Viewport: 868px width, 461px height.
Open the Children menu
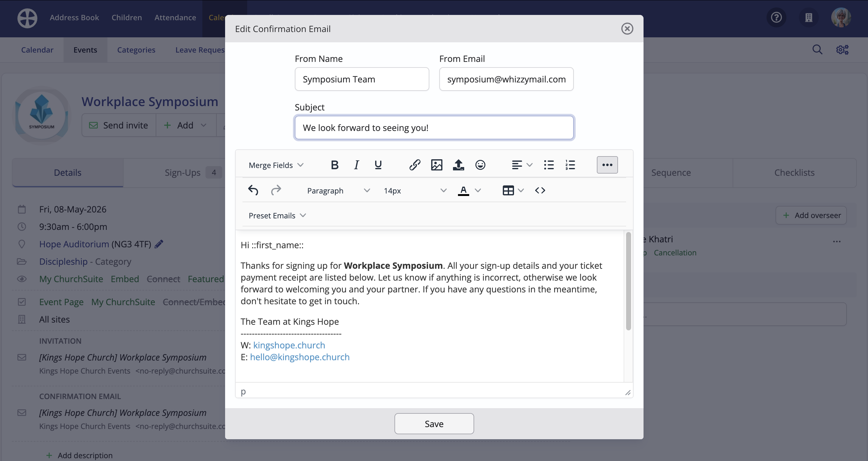[x=127, y=17]
